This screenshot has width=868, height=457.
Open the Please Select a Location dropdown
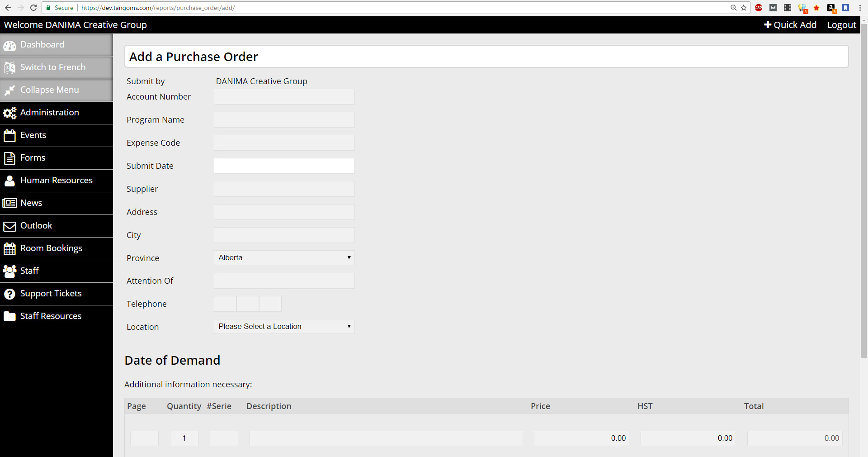tap(284, 326)
